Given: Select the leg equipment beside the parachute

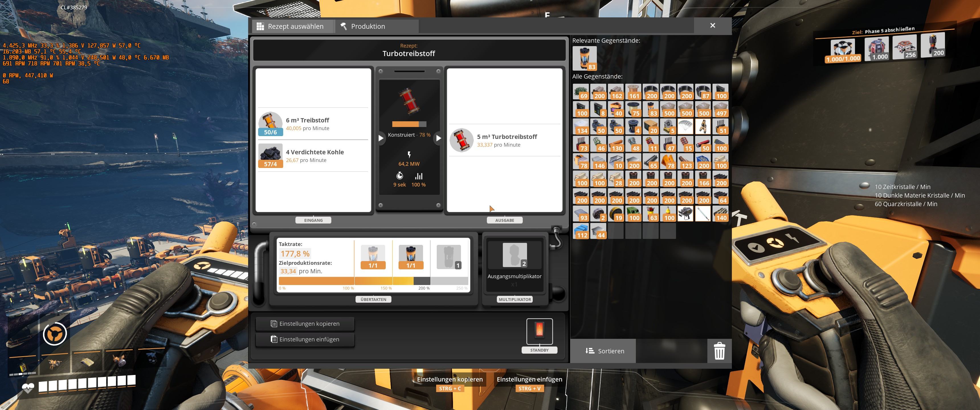Looking at the screenshot, I should [x=703, y=127].
